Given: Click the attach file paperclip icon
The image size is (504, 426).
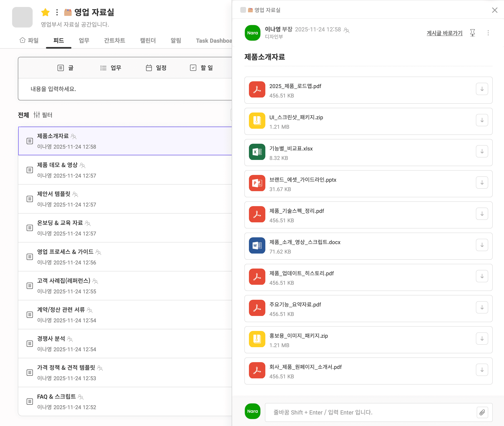Looking at the screenshot, I should (x=482, y=412).
